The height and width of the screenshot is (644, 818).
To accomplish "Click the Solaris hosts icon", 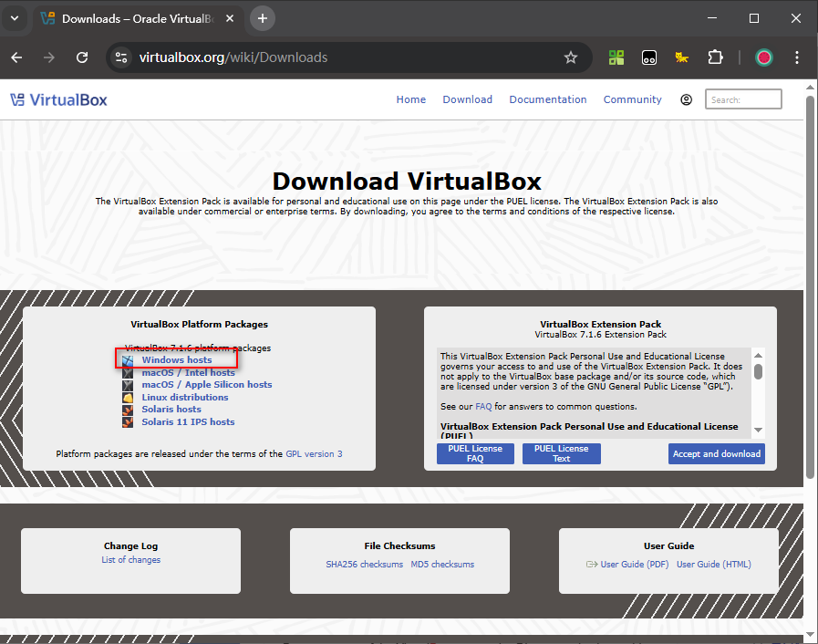I will tap(128, 410).
